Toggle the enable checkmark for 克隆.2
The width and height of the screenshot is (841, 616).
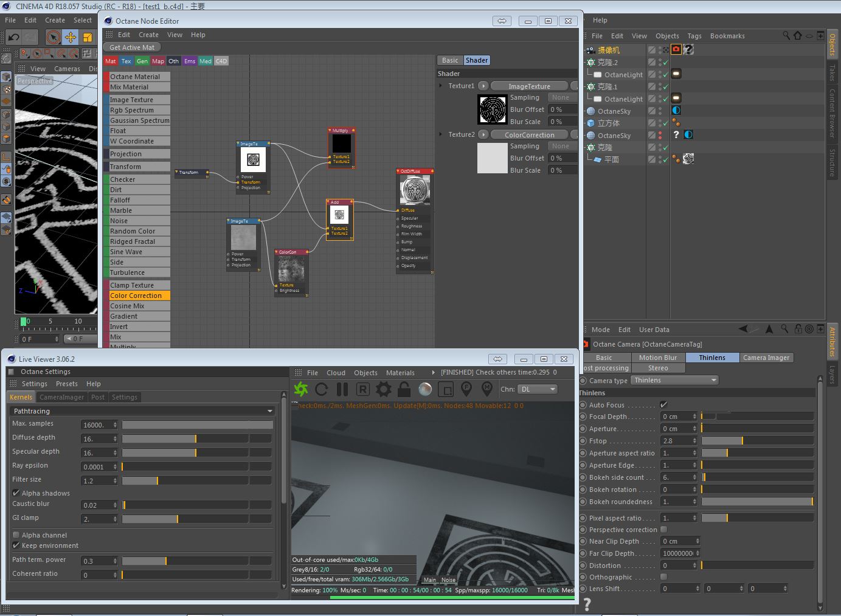[666, 62]
